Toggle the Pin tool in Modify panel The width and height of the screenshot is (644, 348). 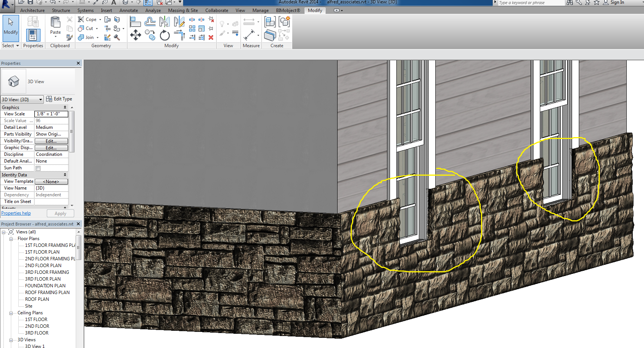210,28
